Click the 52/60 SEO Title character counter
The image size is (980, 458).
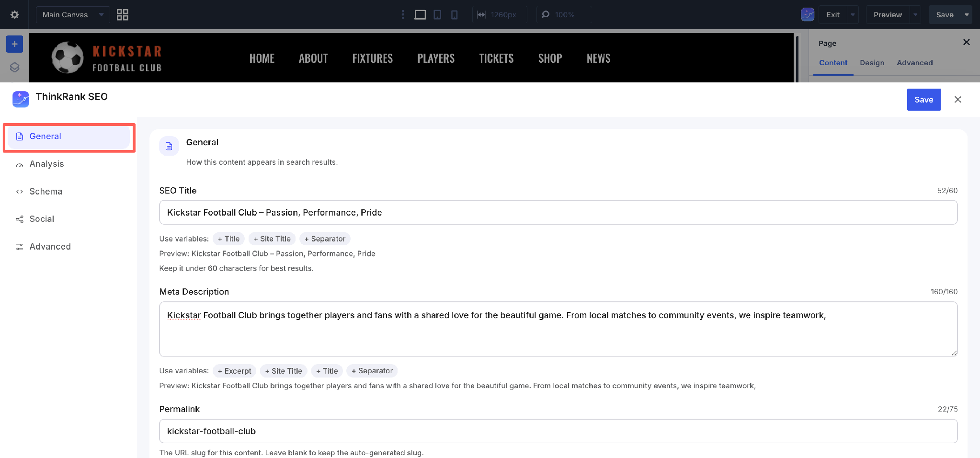tap(947, 191)
